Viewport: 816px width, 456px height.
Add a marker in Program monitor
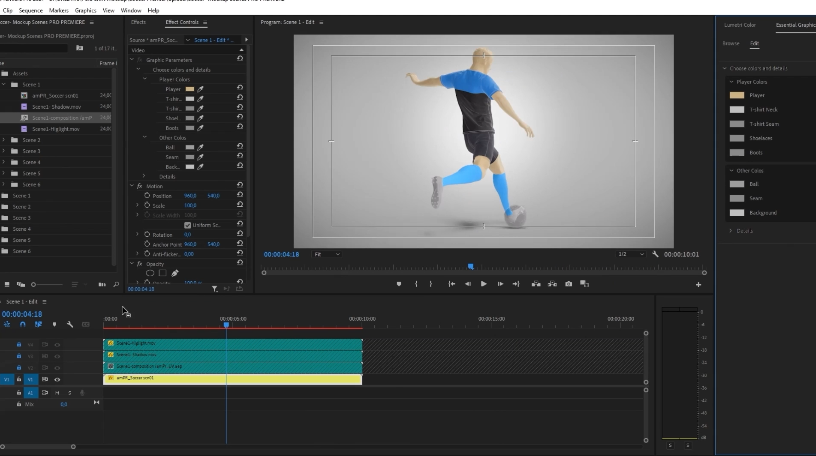pos(399,284)
